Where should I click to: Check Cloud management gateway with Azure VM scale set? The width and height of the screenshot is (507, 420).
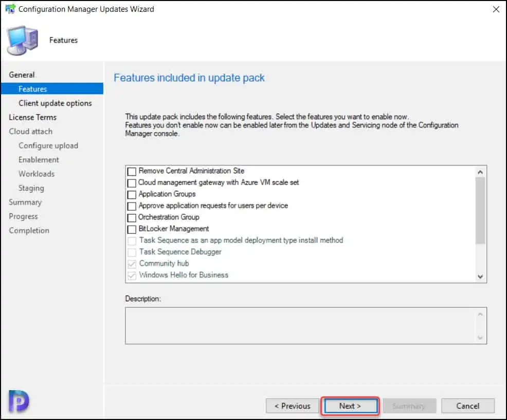click(132, 183)
